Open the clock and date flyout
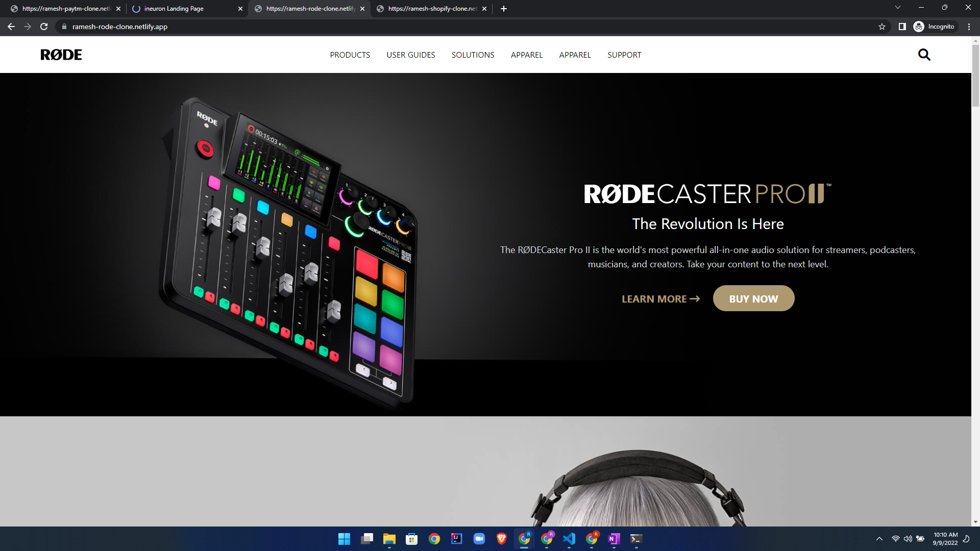The image size is (980, 551). [945, 539]
